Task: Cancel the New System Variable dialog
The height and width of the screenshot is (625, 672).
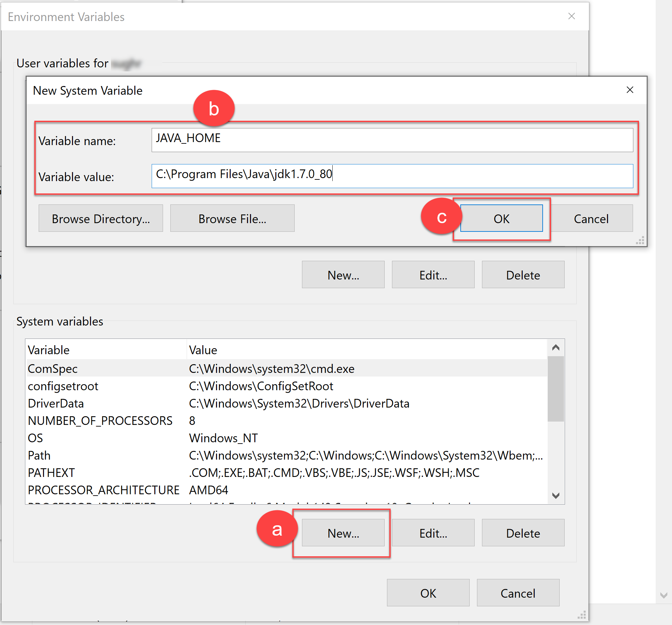Action: [x=591, y=218]
